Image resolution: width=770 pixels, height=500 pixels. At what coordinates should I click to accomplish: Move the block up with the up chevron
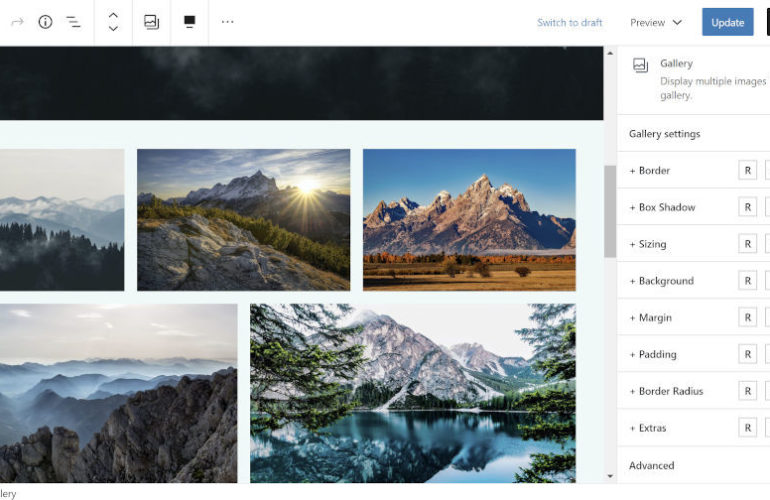coord(113,15)
